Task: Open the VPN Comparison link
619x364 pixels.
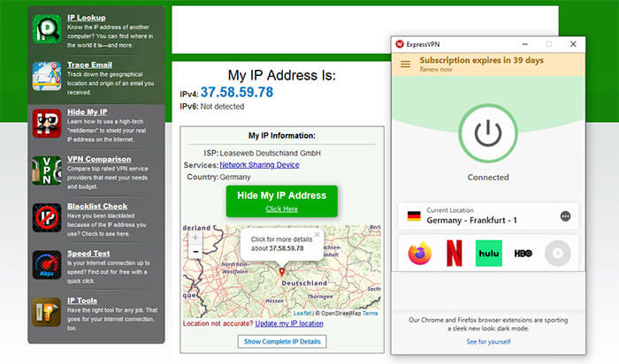Action: point(99,159)
